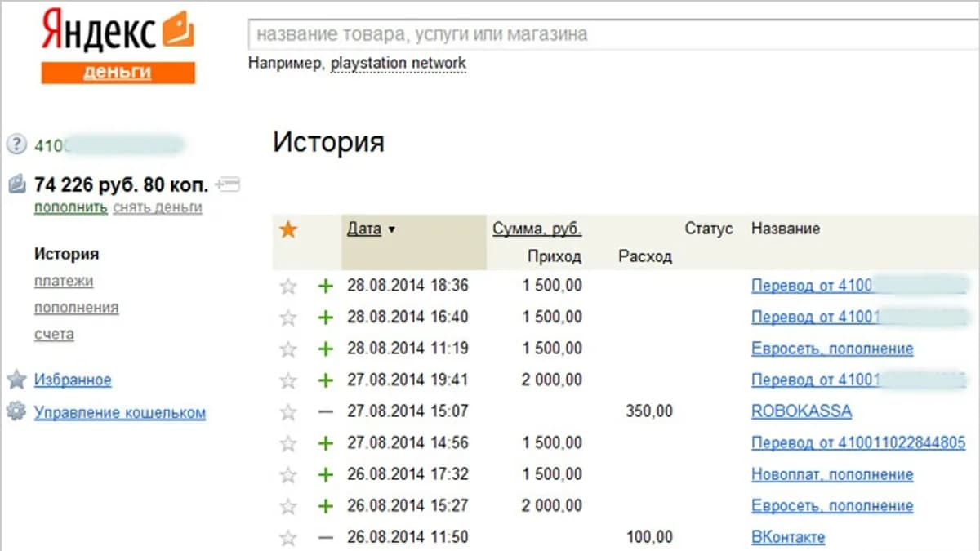Click the green plus on the 28.08.2014 11:19 row
Image resolution: width=980 pixels, height=551 pixels.
click(326, 349)
